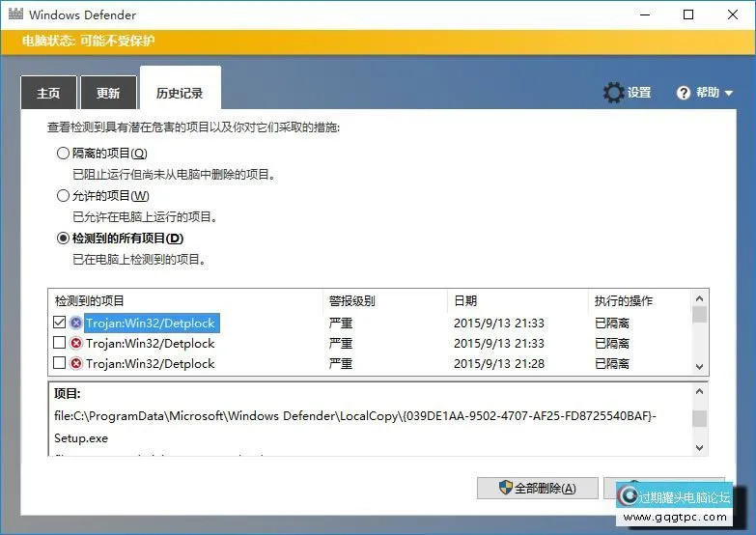Screen dimensions: 756x535
Task: Click details pane scrollbar up arrow
Action: tap(700, 391)
